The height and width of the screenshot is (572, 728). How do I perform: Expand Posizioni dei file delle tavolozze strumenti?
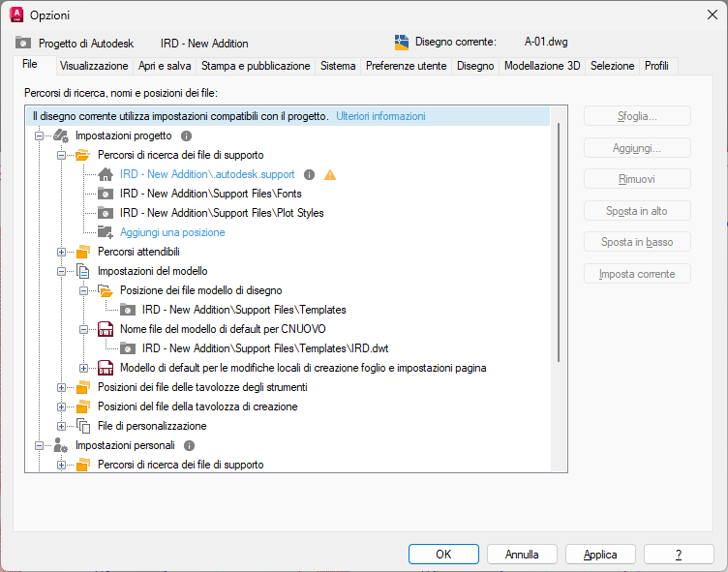tap(62, 387)
